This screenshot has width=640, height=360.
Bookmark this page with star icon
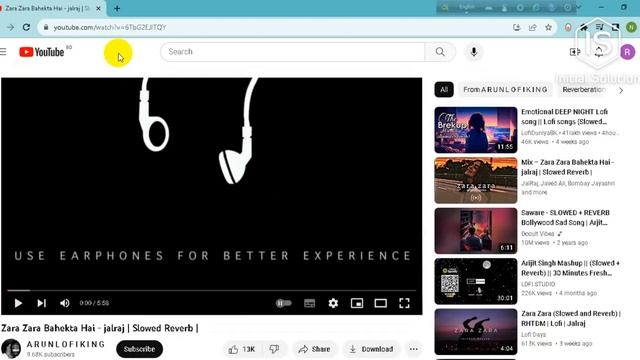[548, 27]
